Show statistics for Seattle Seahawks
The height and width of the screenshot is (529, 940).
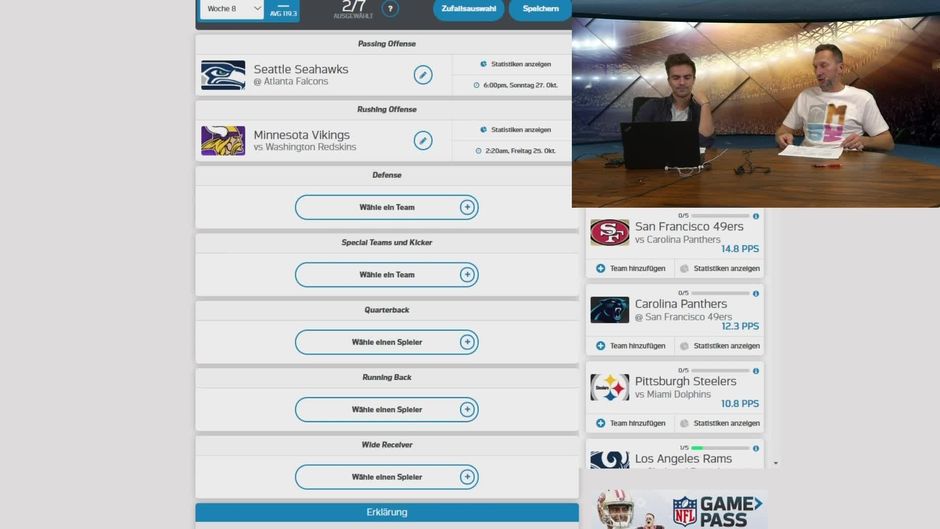(x=515, y=64)
